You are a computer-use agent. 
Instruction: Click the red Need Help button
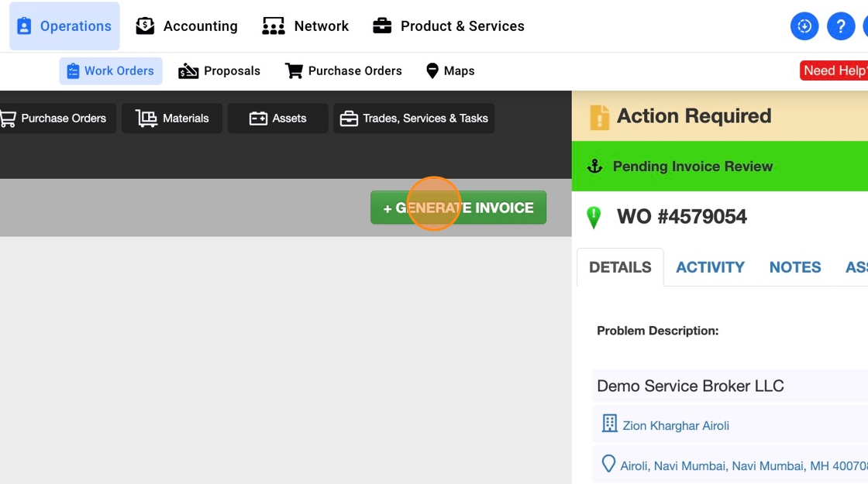pos(835,70)
